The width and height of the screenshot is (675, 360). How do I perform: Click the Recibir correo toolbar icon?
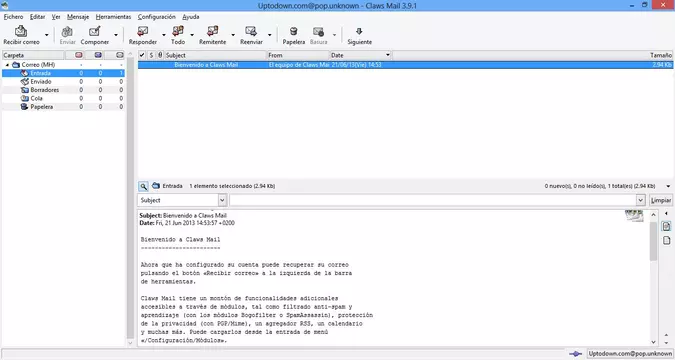[21, 31]
